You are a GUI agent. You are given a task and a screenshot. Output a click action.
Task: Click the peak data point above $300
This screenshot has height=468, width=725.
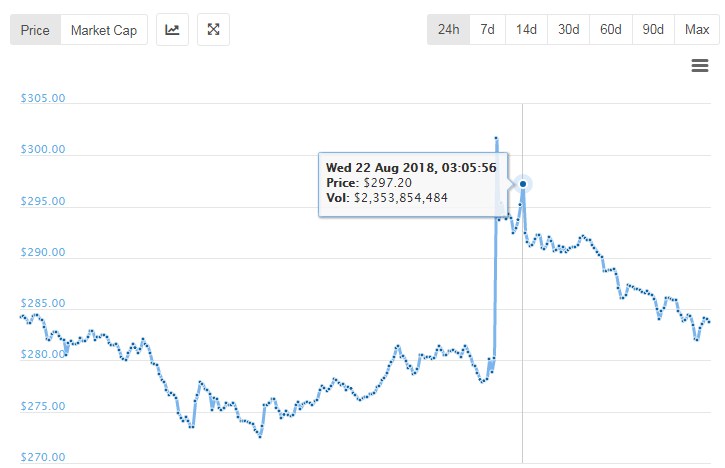click(496, 138)
